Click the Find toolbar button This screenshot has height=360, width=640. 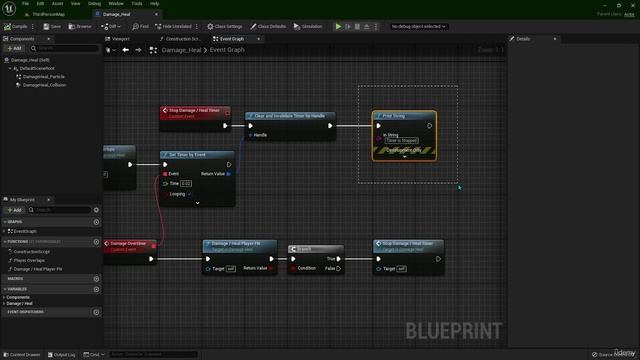(x=140, y=27)
